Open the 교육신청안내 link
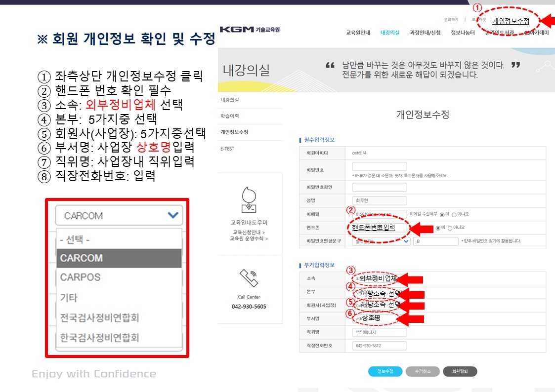This screenshot has height=392, width=555. (249, 232)
